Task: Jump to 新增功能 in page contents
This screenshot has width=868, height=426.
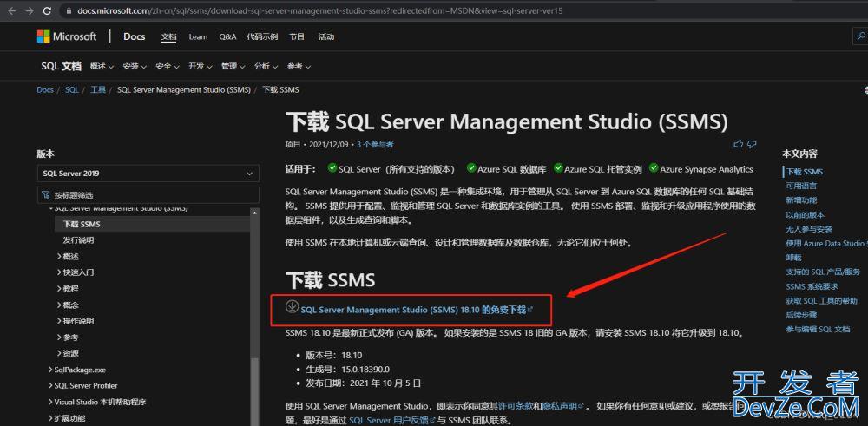Action: pos(801,200)
